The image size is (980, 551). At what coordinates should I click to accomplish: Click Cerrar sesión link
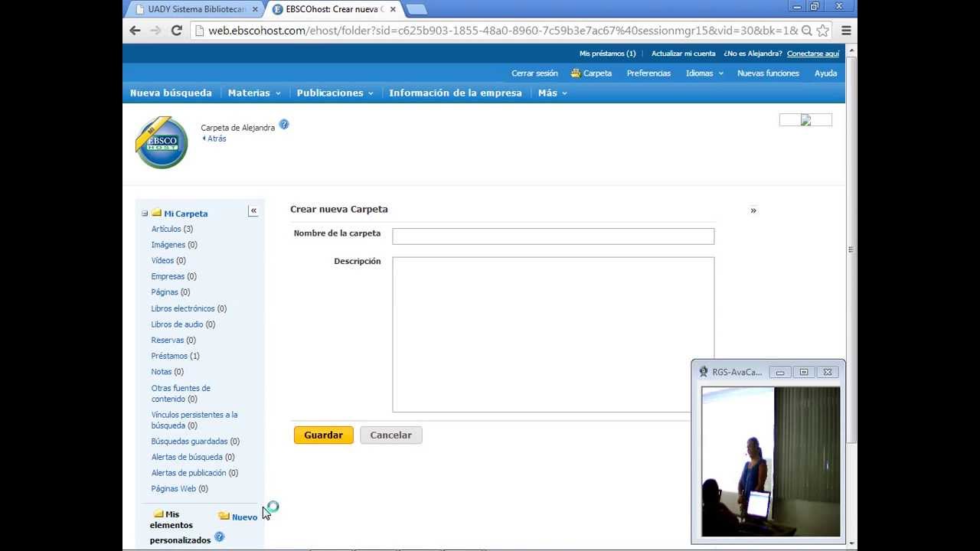(x=534, y=73)
